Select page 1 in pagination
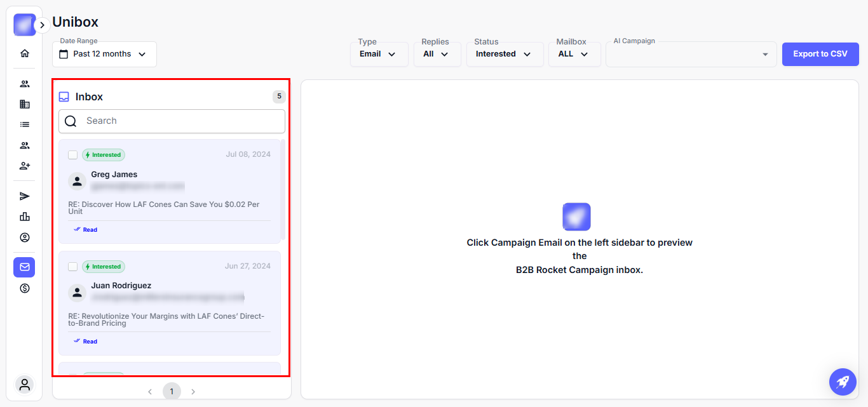The image size is (868, 407). coord(172,392)
